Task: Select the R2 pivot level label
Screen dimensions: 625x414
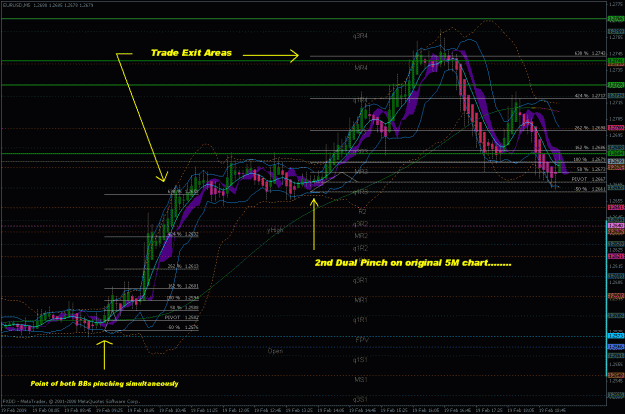Action: 362,212
